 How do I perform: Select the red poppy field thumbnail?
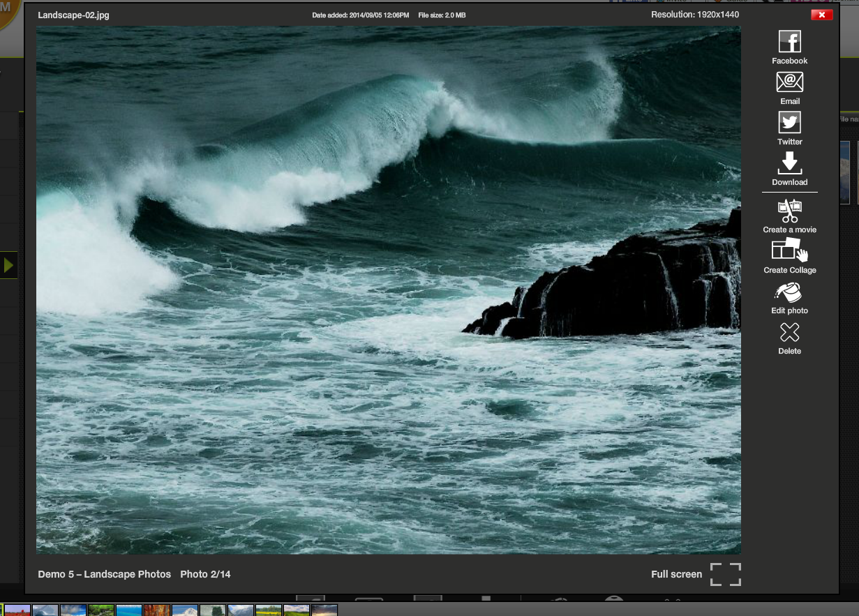(17, 610)
